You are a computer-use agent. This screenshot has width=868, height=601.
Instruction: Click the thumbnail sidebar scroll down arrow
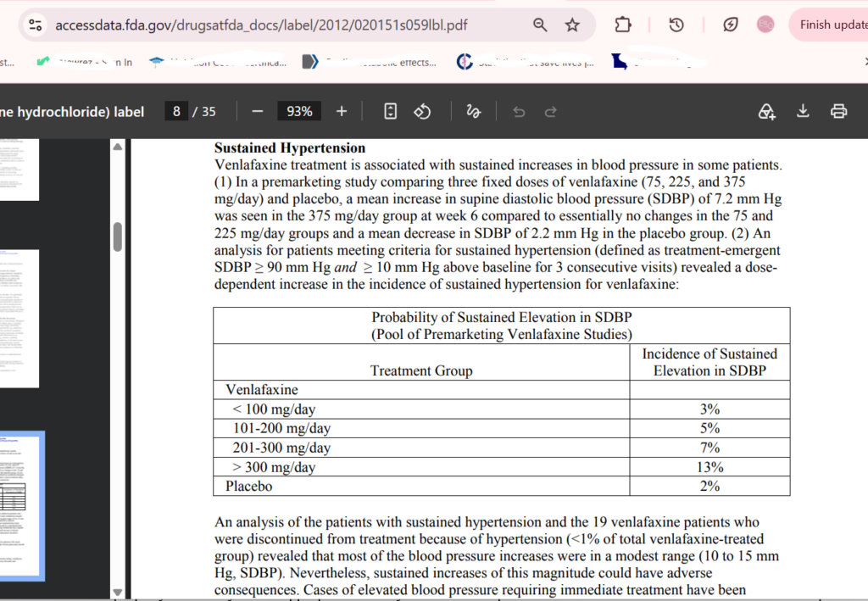(117, 593)
